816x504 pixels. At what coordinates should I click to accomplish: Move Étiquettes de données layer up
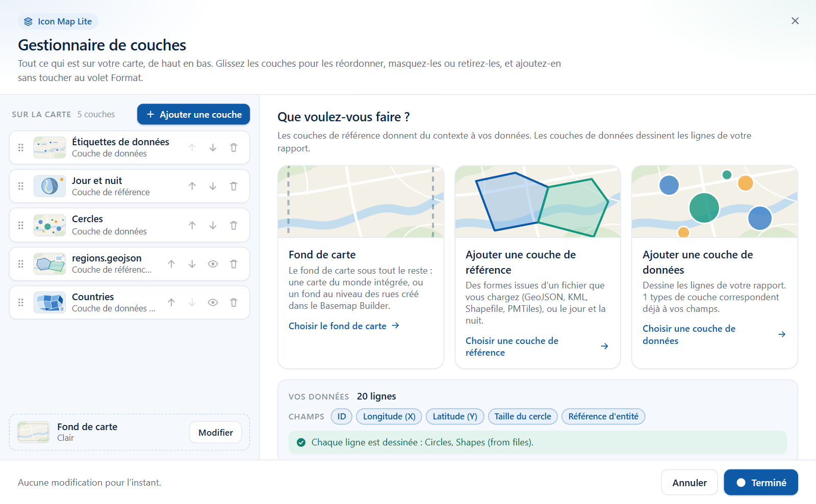click(192, 147)
